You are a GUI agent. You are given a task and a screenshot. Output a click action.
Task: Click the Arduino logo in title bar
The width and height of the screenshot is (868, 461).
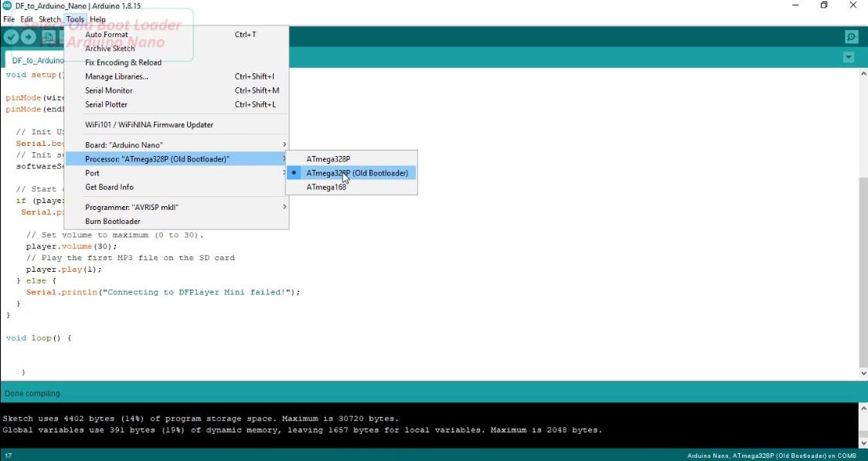(x=7, y=5)
